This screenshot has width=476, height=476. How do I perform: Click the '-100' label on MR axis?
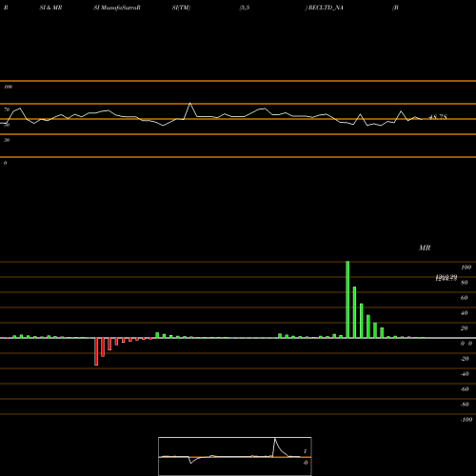(466, 420)
